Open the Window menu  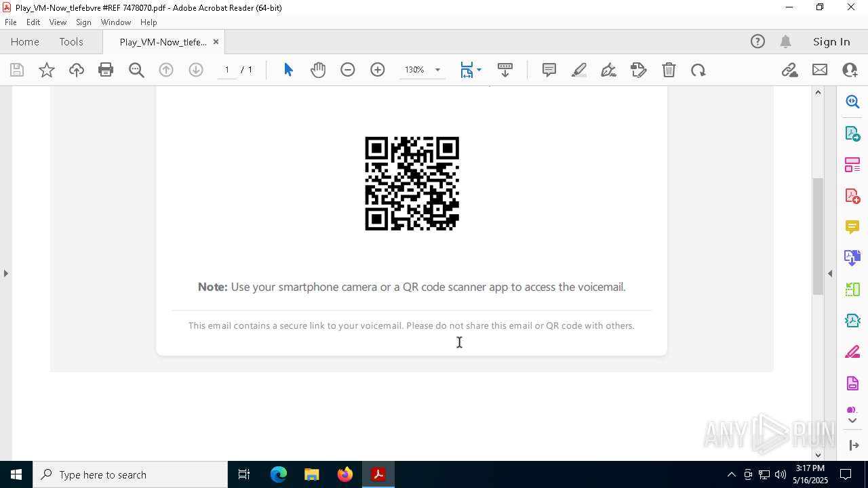116,22
